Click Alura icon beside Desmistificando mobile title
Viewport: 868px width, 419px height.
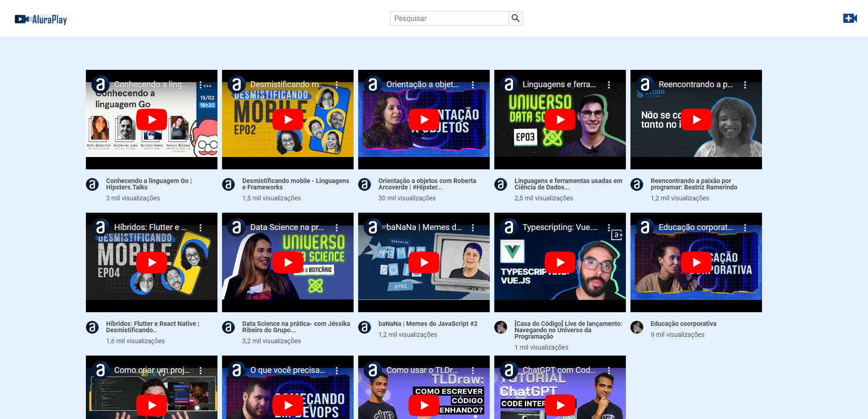click(x=228, y=184)
